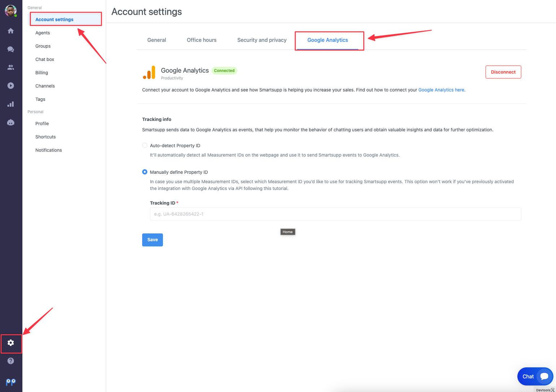The width and height of the screenshot is (556, 392).
Task: Switch to the Security and privacy tab
Action: pyautogui.click(x=261, y=40)
